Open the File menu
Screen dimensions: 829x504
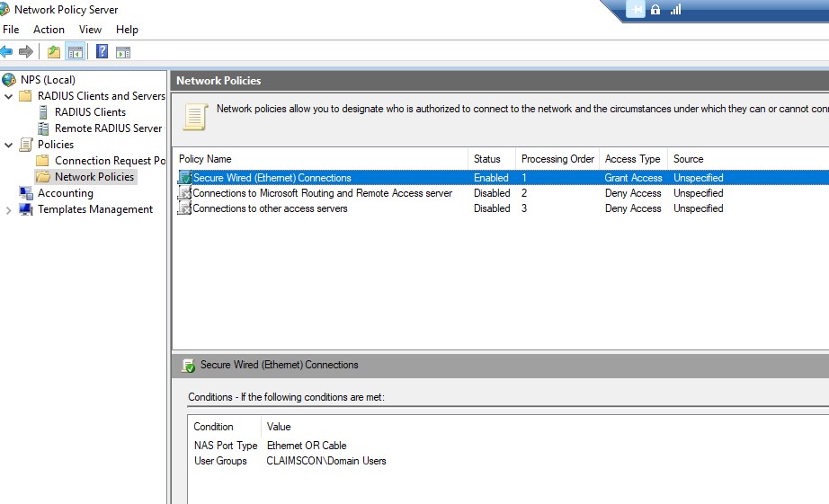pyautogui.click(x=11, y=30)
